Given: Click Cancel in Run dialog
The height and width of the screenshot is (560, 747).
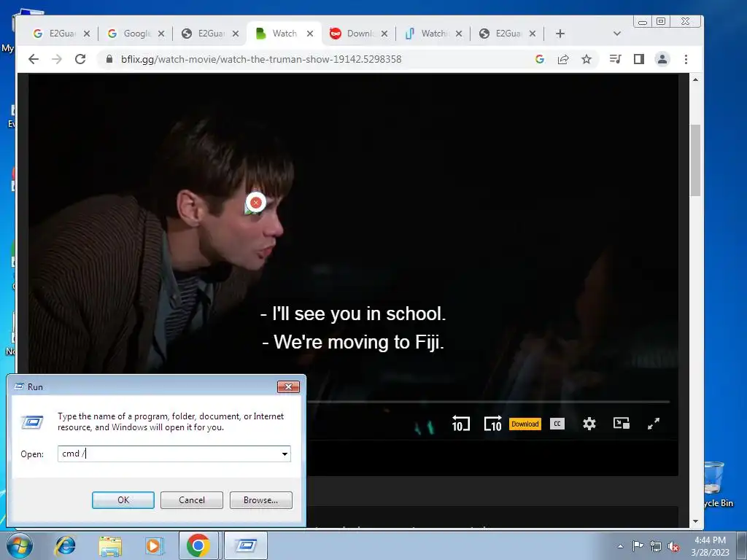Looking at the screenshot, I should (192, 500).
